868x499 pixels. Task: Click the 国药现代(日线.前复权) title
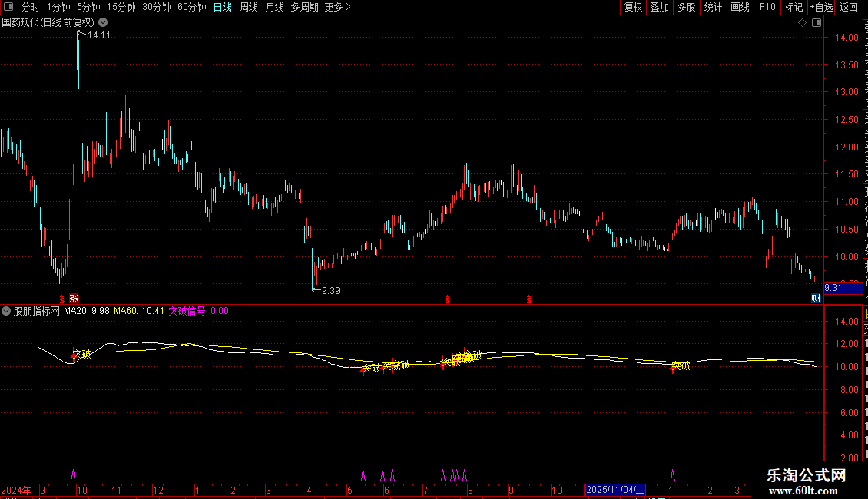coord(48,23)
